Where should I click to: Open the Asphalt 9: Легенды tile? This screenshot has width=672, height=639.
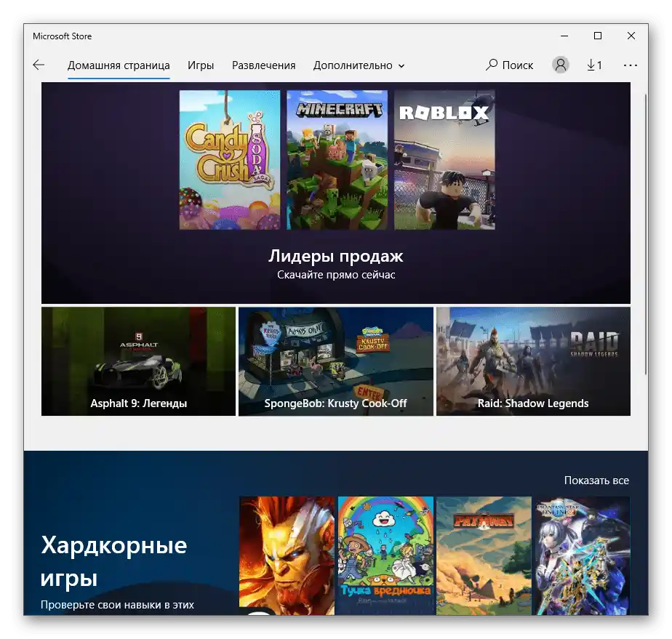tap(138, 361)
